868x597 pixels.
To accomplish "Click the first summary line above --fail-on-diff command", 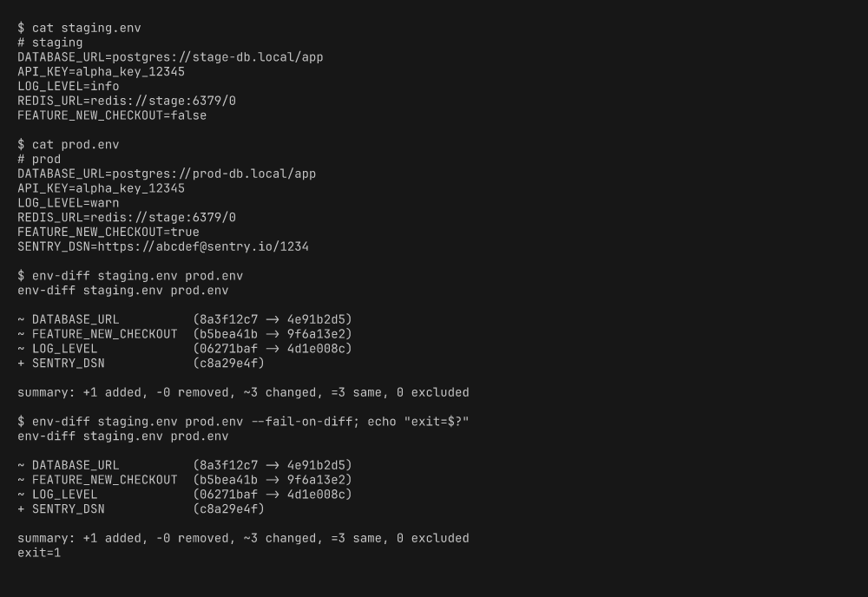I will [x=243, y=393].
